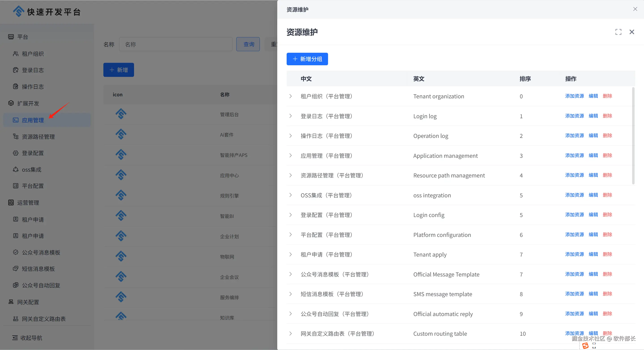The height and width of the screenshot is (350, 644).
Task: Expand the 网关自定义路由表 row
Action: pos(290,333)
